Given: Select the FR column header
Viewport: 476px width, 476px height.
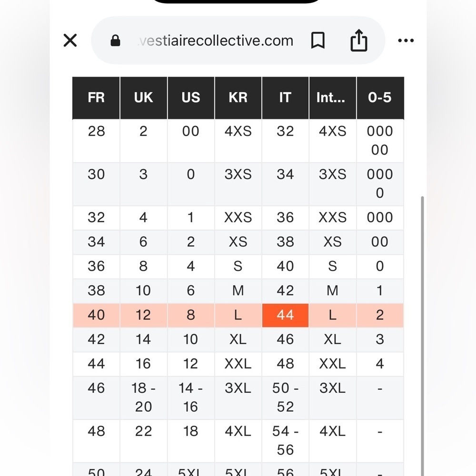Looking at the screenshot, I should 96,98.
